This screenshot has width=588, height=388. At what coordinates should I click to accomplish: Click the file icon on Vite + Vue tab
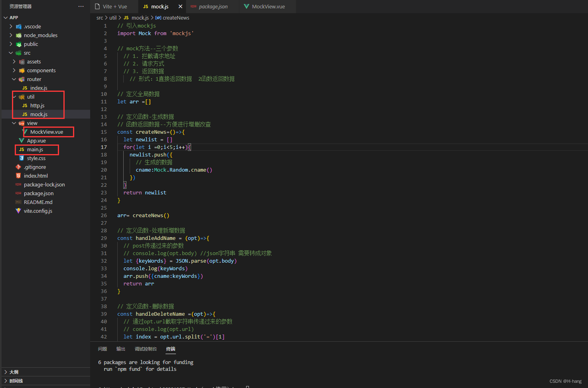[x=97, y=6]
